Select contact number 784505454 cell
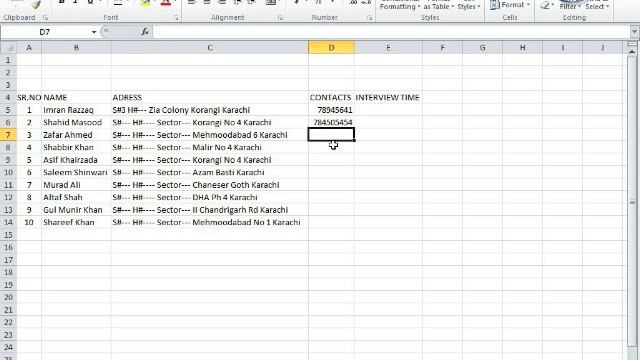The height and width of the screenshot is (360, 640). [331, 122]
